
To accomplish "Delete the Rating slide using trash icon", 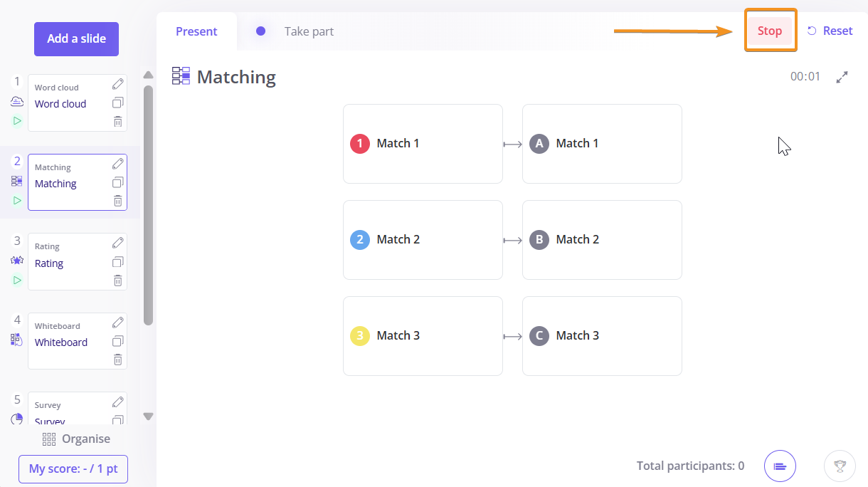I will (x=118, y=281).
